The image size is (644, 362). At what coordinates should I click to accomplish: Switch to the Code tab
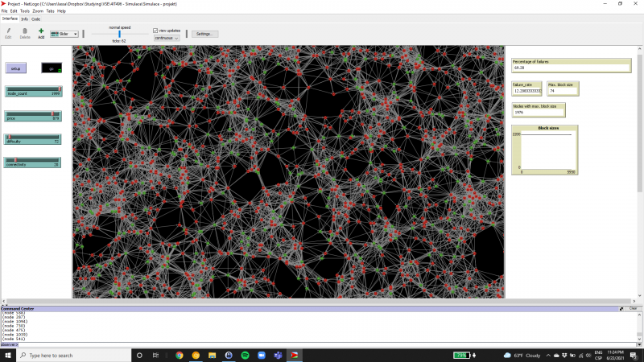[x=36, y=19]
